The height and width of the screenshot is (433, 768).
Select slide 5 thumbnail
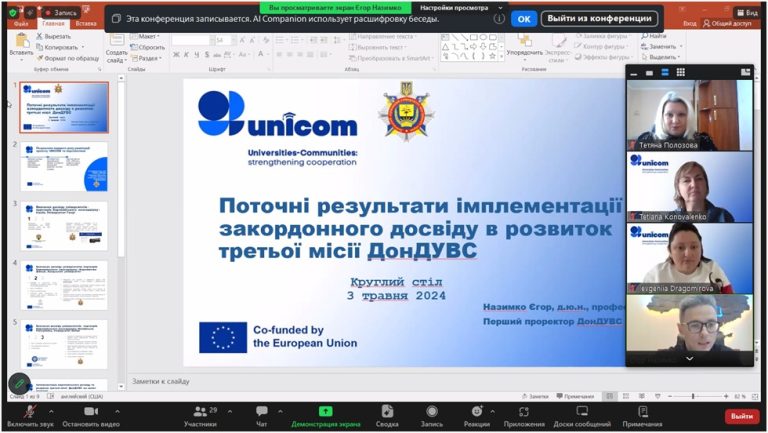pos(64,344)
